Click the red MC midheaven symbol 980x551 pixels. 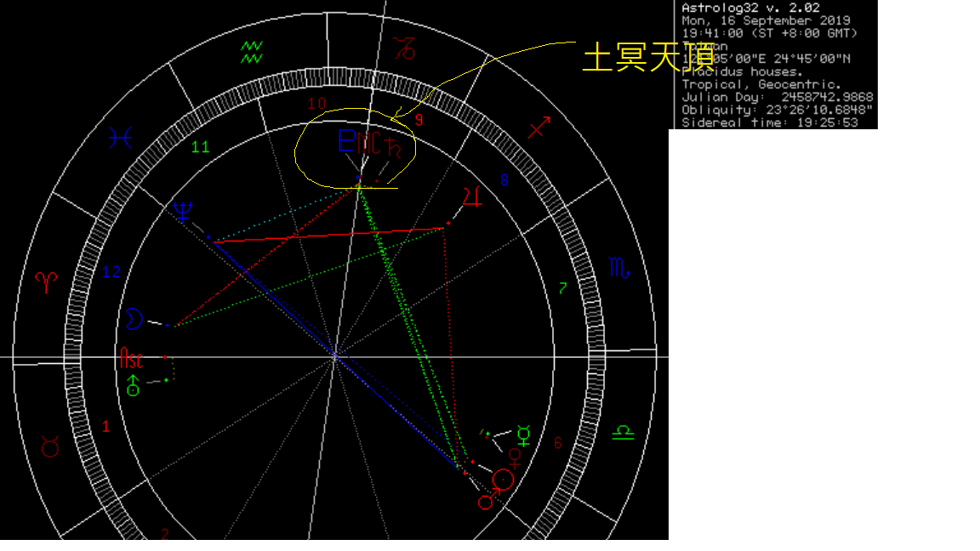coord(368,143)
